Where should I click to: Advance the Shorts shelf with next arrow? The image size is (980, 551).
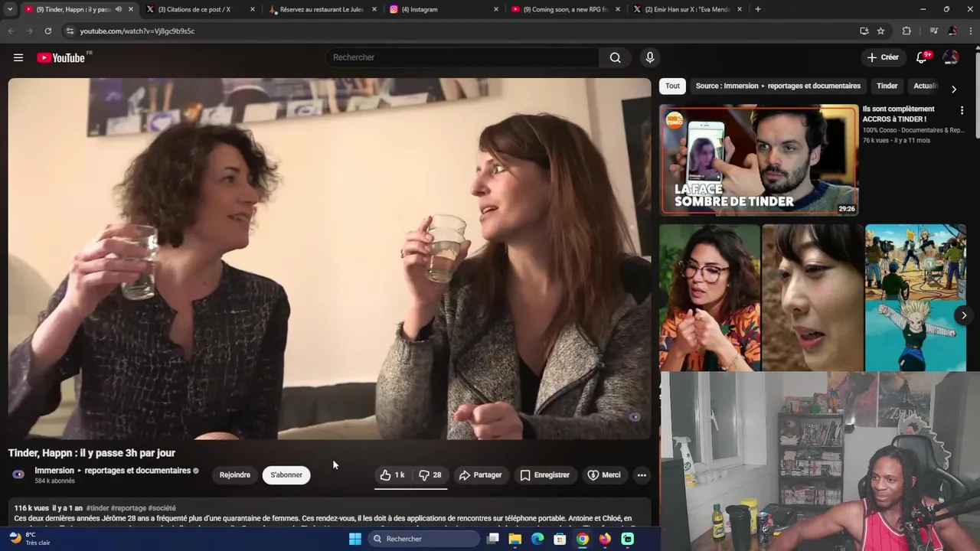point(964,315)
